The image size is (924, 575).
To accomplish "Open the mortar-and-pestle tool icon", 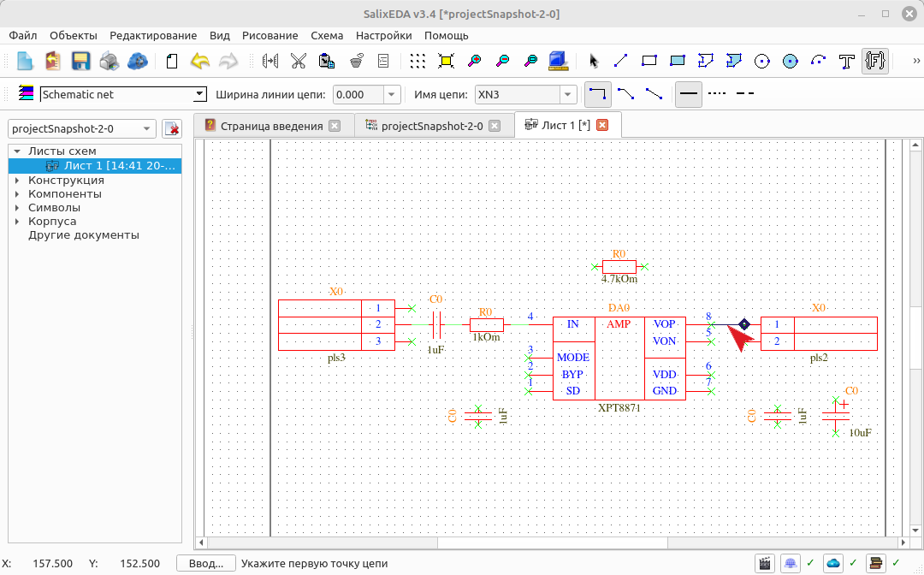I will (x=355, y=61).
